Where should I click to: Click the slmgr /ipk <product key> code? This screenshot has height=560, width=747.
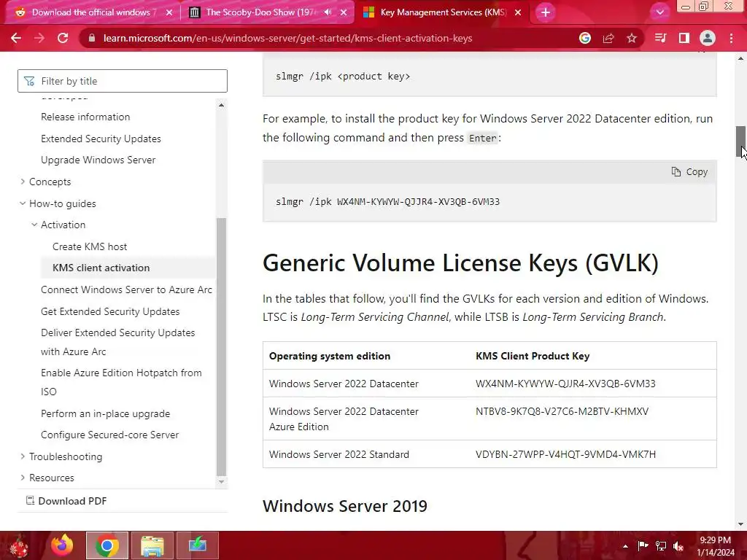click(343, 76)
